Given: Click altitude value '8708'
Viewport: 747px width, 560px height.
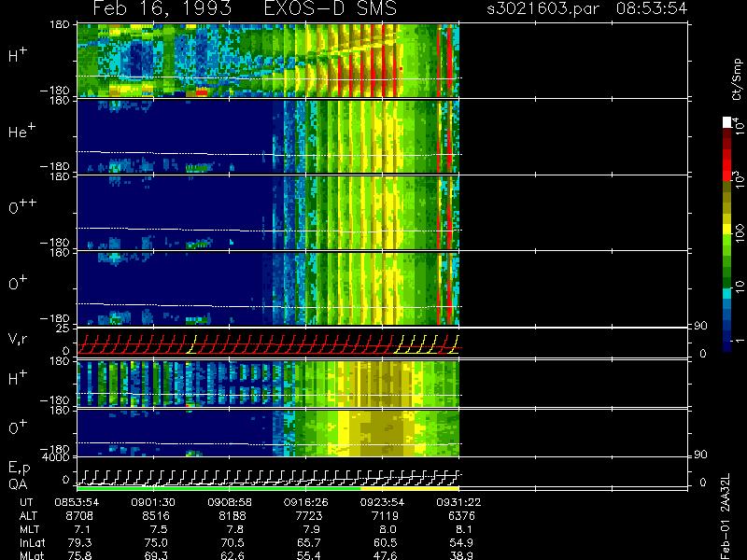Looking at the screenshot, I should (80, 516).
